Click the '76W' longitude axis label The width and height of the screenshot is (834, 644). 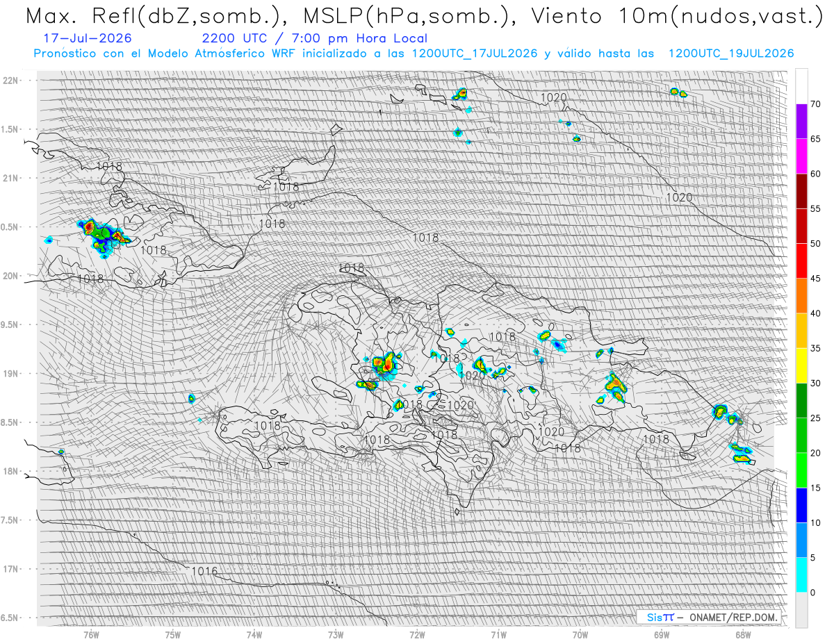coord(91,634)
